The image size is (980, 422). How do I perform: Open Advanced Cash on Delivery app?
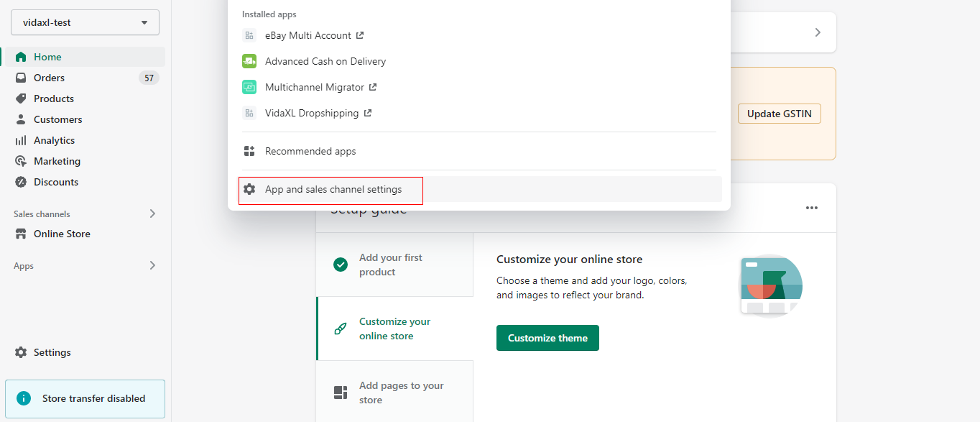[479, 61]
